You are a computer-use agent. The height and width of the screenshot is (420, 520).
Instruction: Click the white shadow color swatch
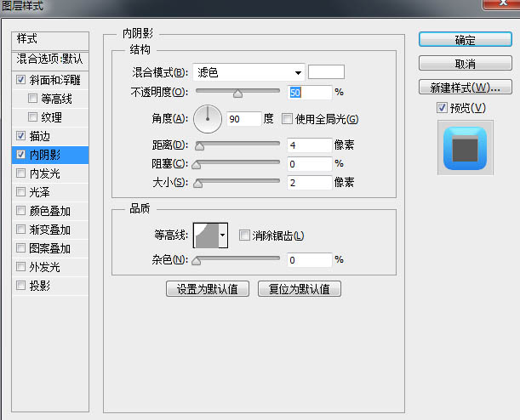[326, 72]
